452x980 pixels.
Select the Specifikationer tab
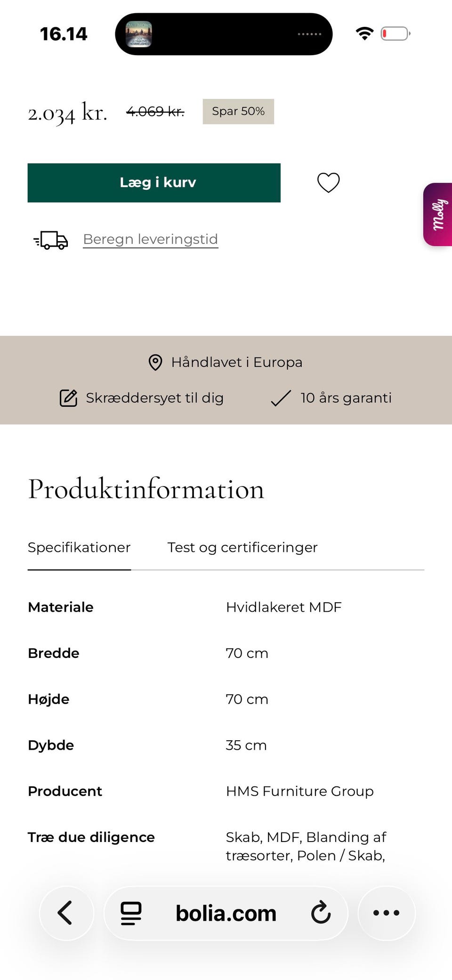pyautogui.click(x=79, y=547)
